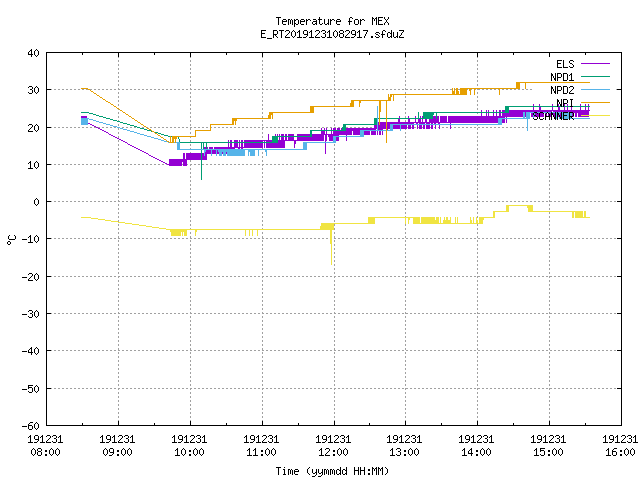This screenshot has width=640, height=480.
Task: Click the y-axis label 0
Action: pyautogui.click(x=37, y=202)
